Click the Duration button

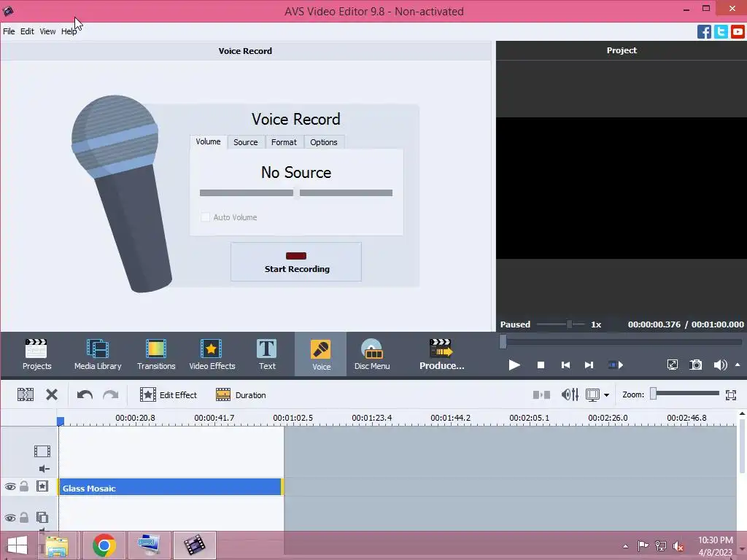(241, 394)
